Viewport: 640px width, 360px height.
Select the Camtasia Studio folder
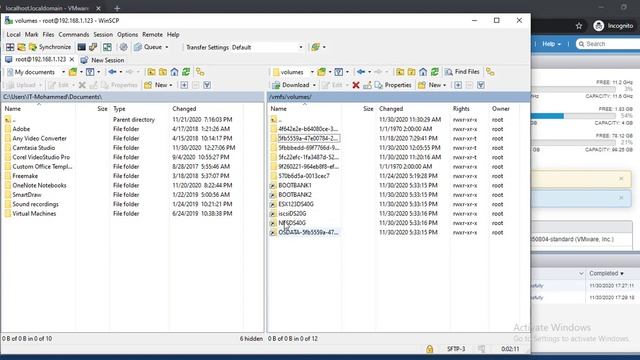(x=33, y=148)
